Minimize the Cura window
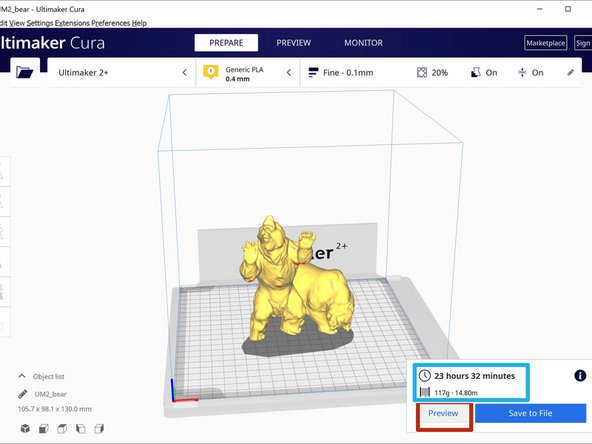Screen dimensions: 592x444 (540, 9)
